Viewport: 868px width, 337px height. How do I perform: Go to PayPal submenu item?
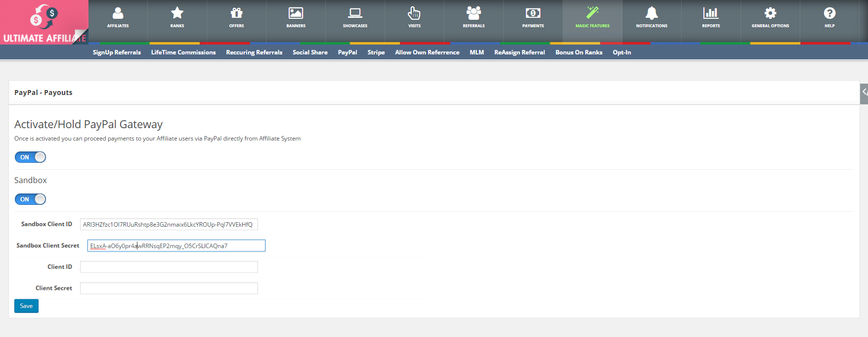click(347, 52)
